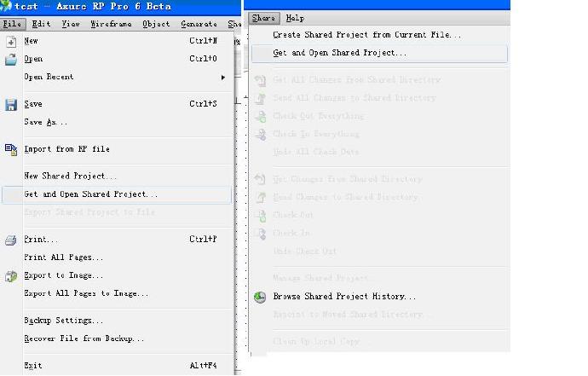
Task: Open the Edit menu
Action: (41, 24)
